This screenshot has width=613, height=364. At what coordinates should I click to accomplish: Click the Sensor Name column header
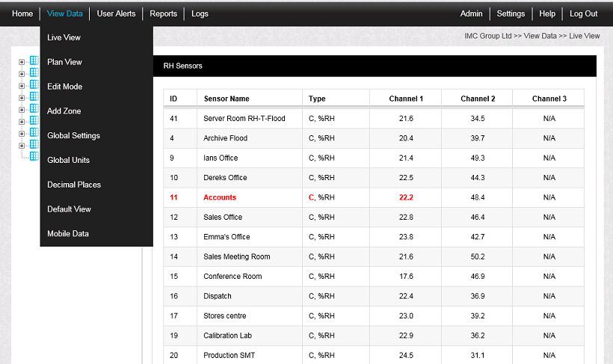[x=227, y=99]
